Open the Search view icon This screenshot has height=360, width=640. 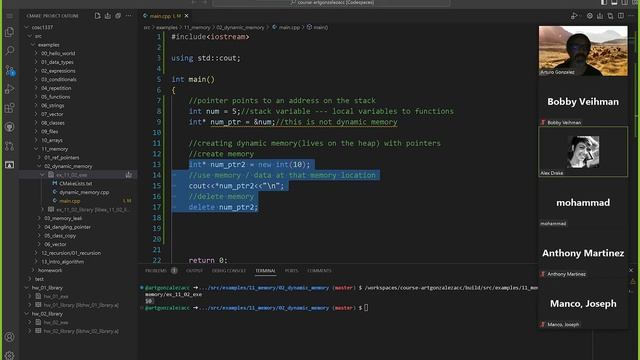9,51
